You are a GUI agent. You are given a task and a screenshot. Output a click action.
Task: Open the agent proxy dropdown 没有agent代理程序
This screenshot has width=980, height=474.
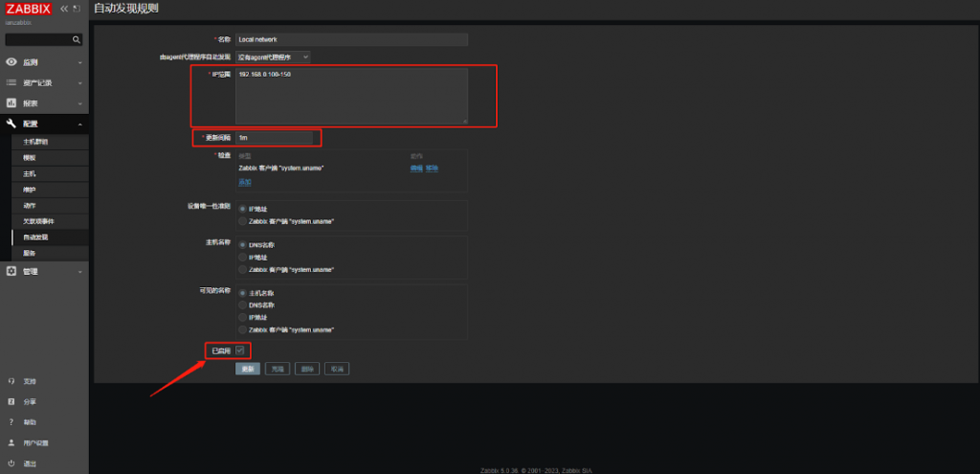click(x=273, y=56)
